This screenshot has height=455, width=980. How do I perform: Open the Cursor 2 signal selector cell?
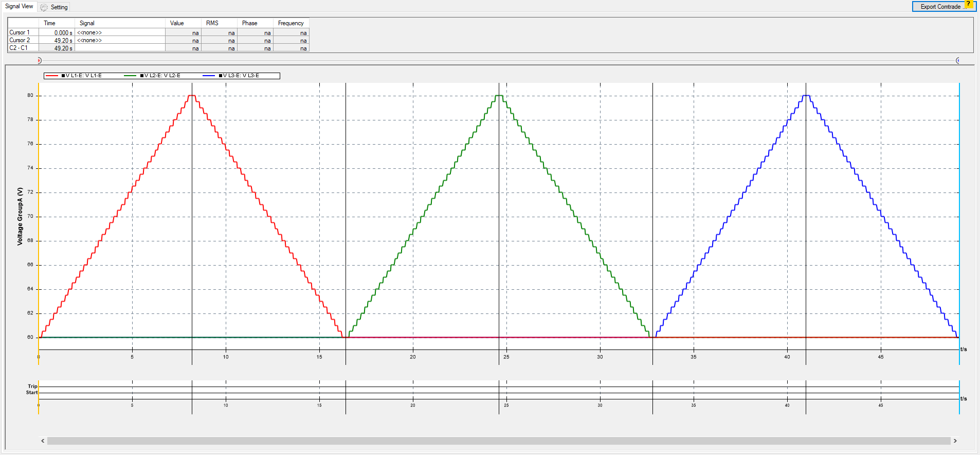coord(120,40)
